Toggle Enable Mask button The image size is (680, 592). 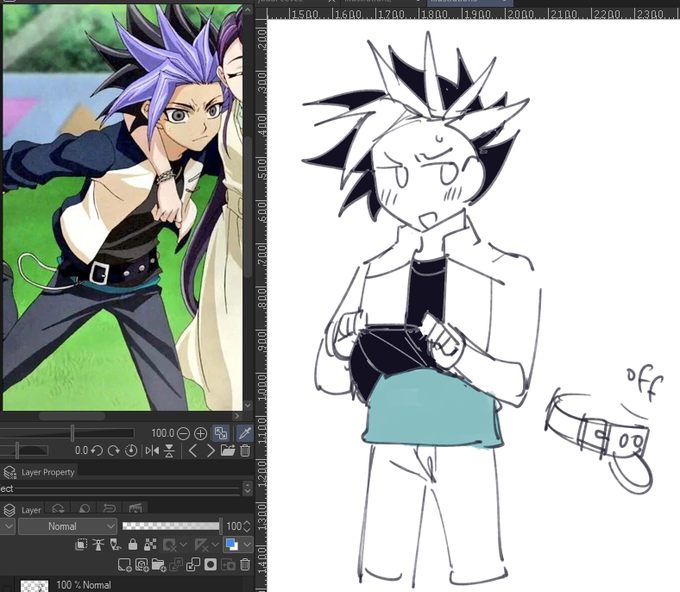(x=170, y=544)
